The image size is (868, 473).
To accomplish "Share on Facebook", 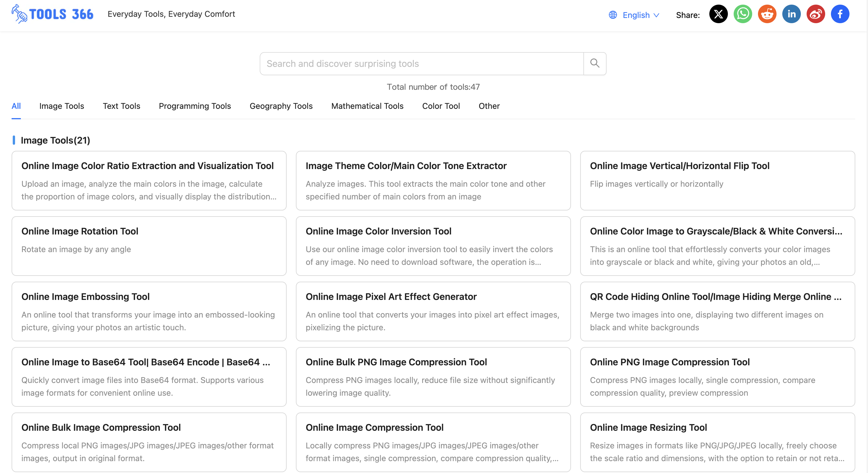I will [x=840, y=14].
